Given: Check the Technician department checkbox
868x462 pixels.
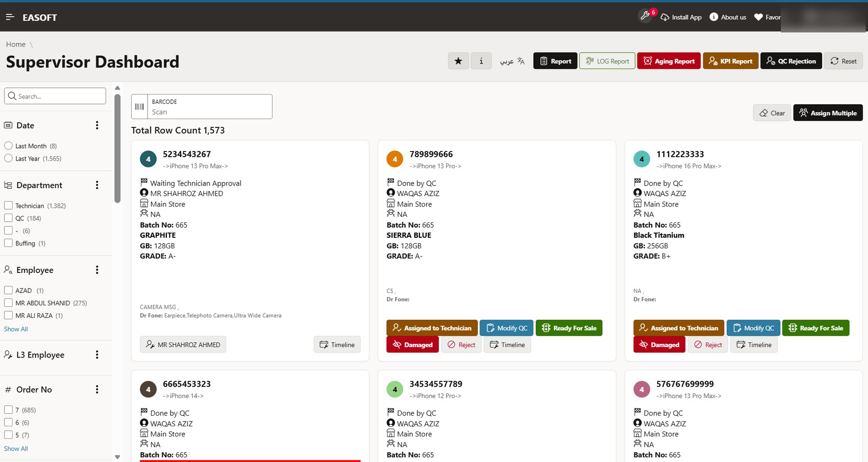Looking at the screenshot, I should 8,205.
